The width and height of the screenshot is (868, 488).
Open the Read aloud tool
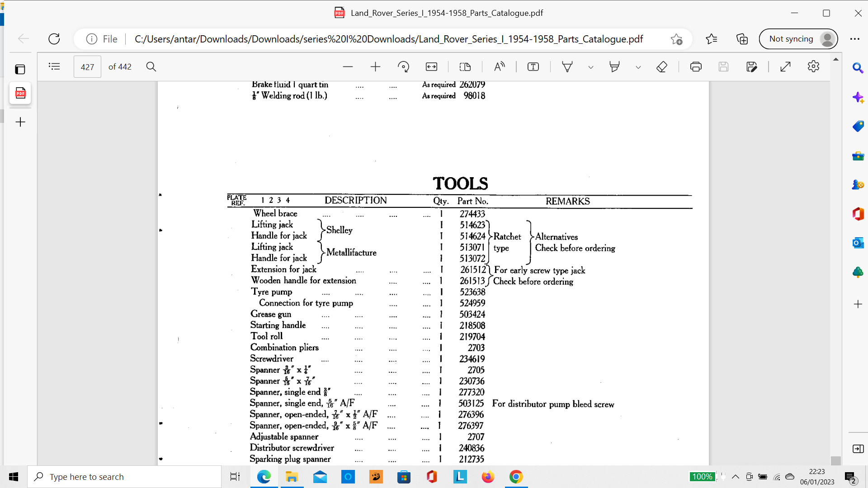coord(499,67)
